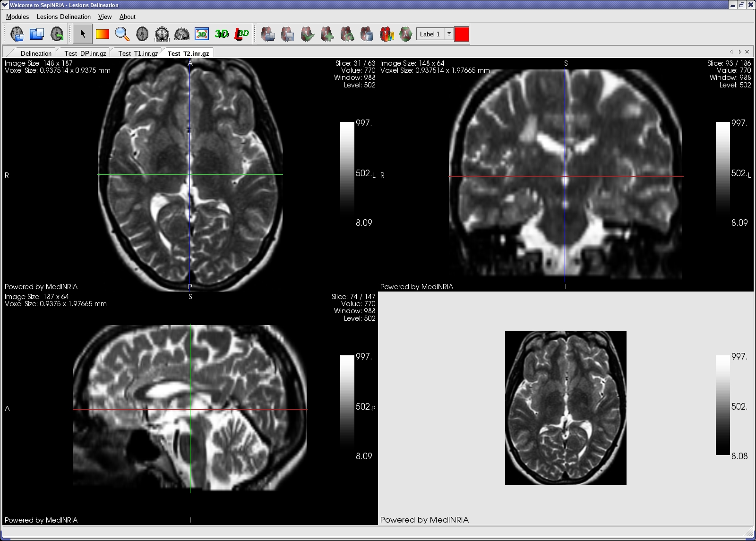756x541 pixels.
Task: Click the framed 3D view icon
Action: coord(202,34)
